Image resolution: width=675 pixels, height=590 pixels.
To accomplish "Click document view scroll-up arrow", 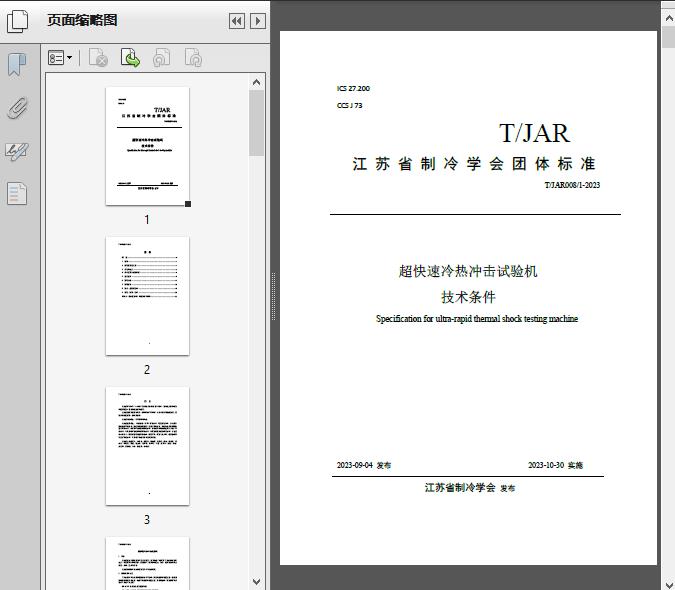I will [x=669, y=18].
